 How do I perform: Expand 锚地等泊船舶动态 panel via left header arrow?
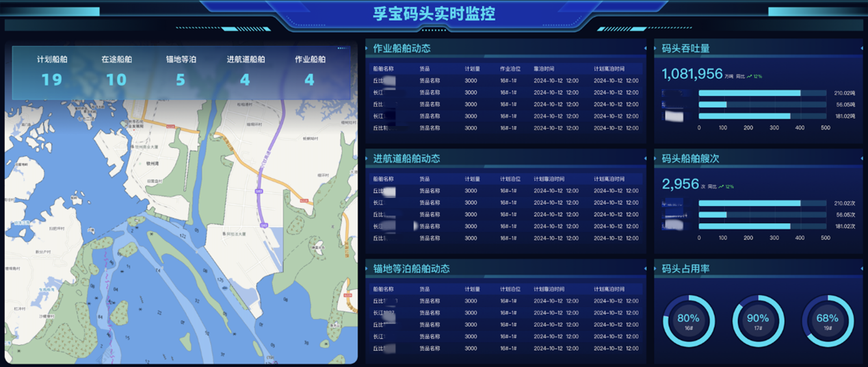click(x=368, y=268)
